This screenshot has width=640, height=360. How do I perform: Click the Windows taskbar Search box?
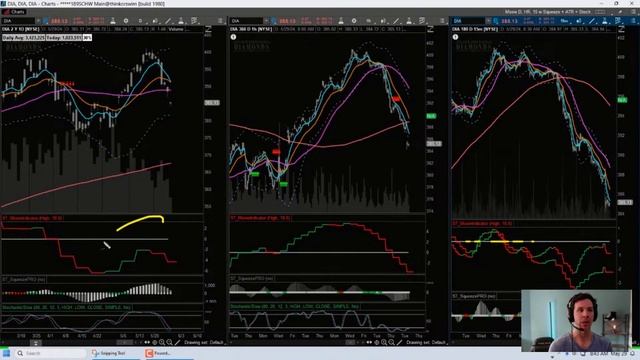coord(51,353)
